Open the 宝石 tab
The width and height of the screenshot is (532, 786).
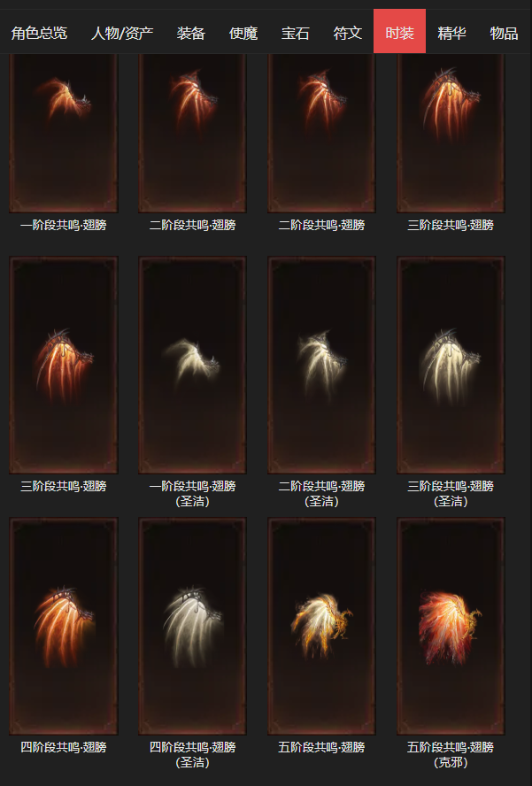pyautogui.click(x=296, y=33)
